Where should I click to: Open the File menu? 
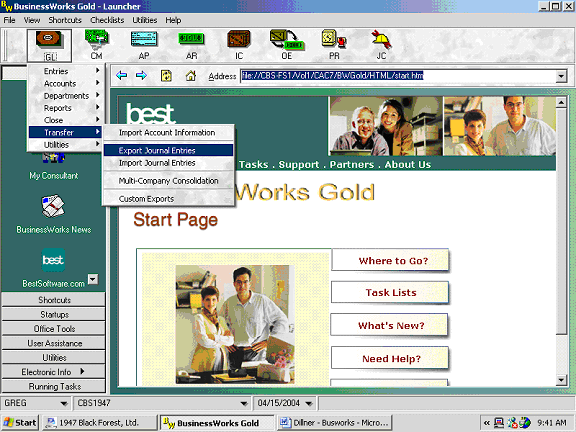pyautogui.click(x=10, y=20)
